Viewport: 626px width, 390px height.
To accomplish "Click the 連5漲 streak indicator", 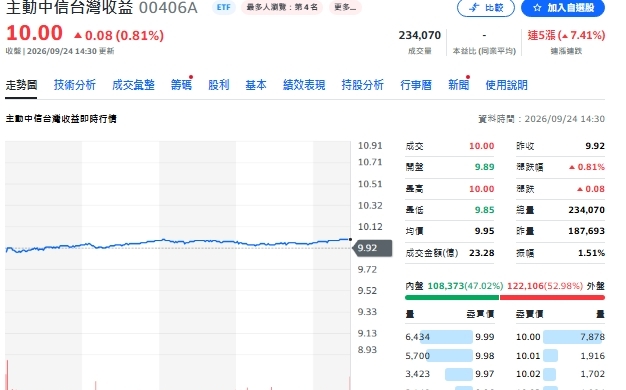I will coord(566,36).
